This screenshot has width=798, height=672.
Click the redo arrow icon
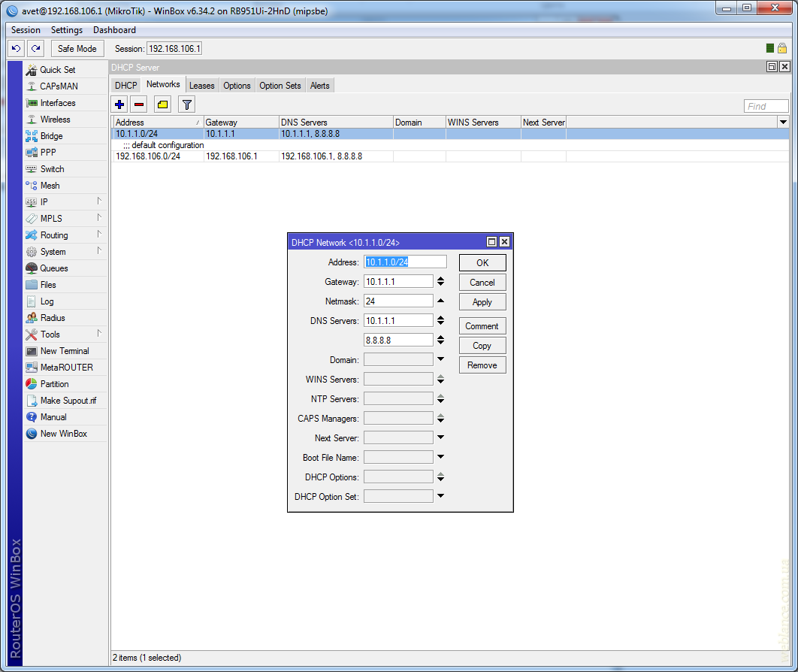[35, 48]
